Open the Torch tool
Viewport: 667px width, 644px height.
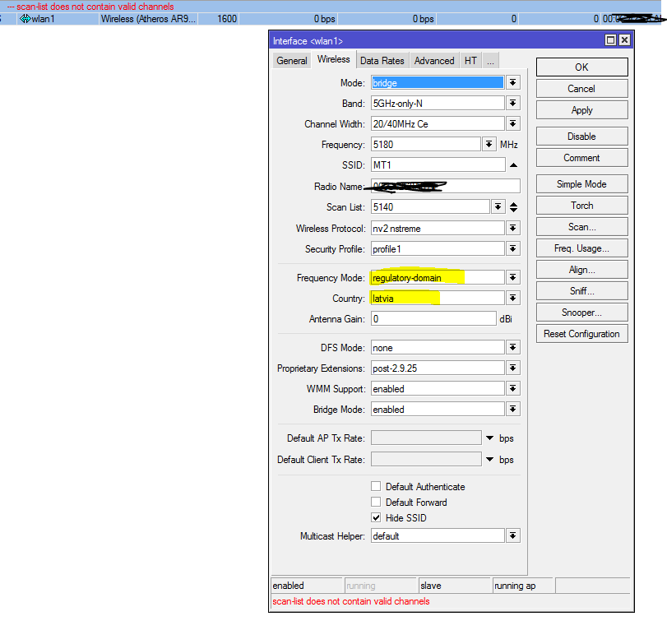[581, 206]
